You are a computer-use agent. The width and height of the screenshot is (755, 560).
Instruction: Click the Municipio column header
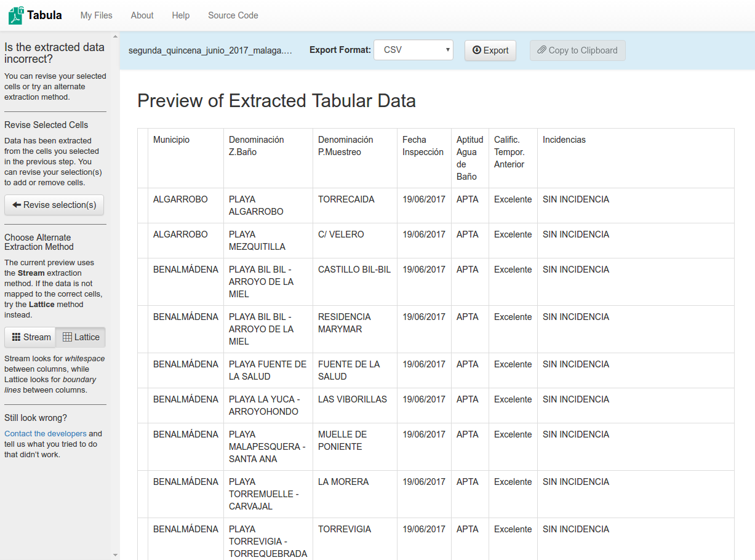coord(171,139)
